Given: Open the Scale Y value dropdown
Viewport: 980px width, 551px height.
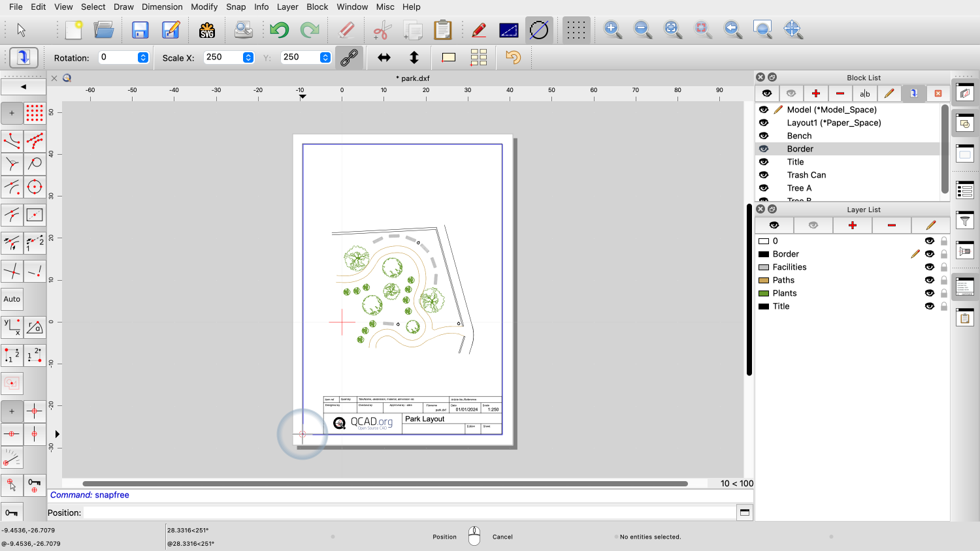Looking at the screenshot, I should 325,57.
